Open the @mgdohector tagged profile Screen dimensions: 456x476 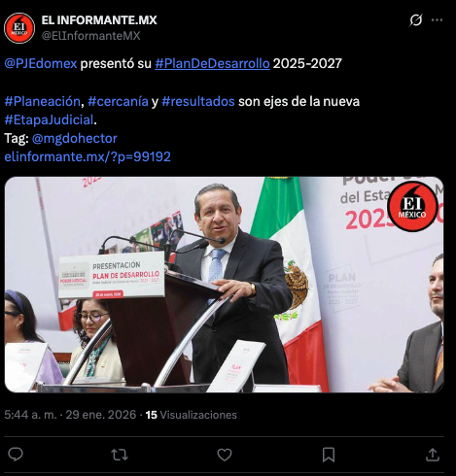click(x=75, y=138)
